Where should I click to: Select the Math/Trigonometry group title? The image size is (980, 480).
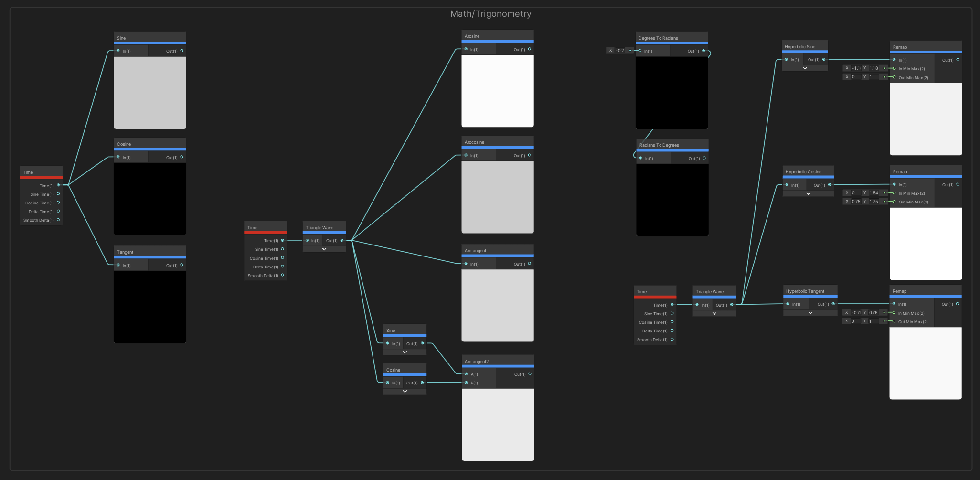(490, 14)
